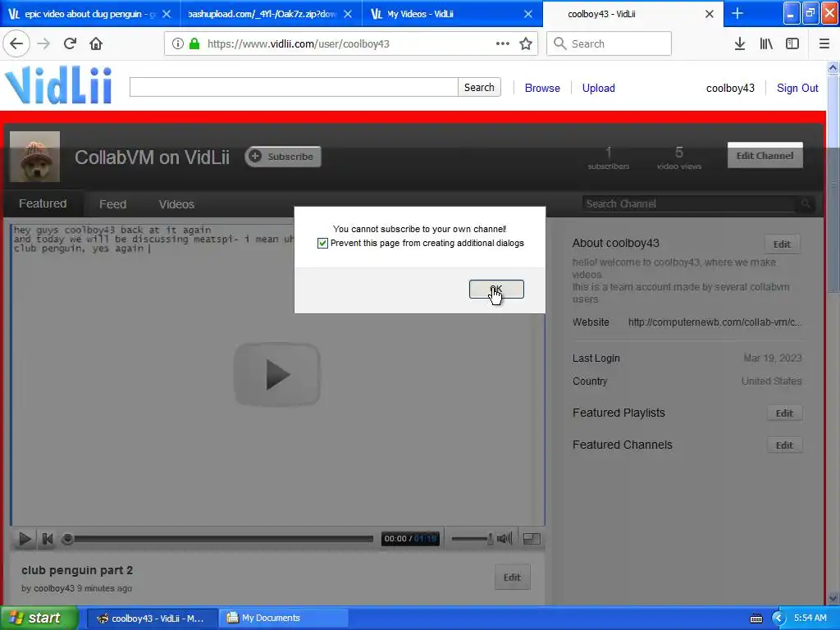
Task: Click the VidLii logo
Action: (58, 85)
